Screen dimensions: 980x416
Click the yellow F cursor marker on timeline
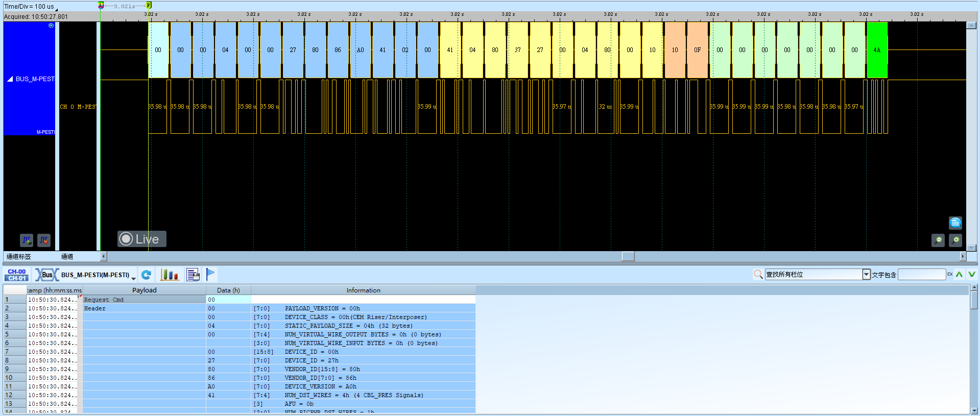click(149, 5)
